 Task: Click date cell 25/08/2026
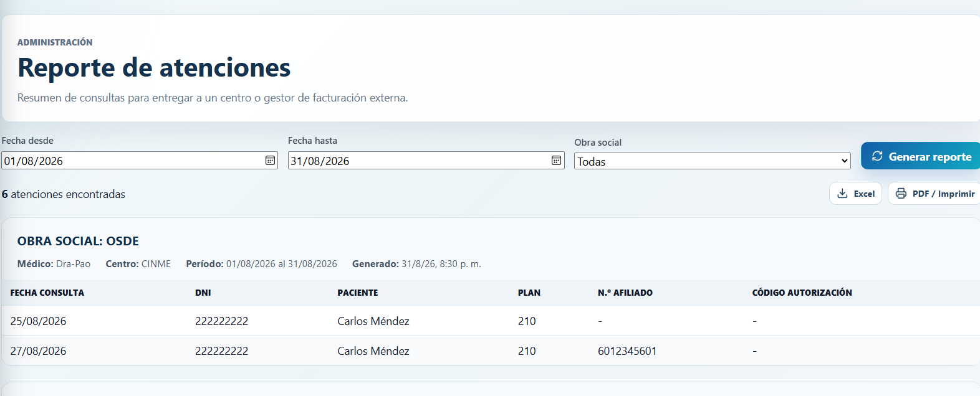[38, 321]
